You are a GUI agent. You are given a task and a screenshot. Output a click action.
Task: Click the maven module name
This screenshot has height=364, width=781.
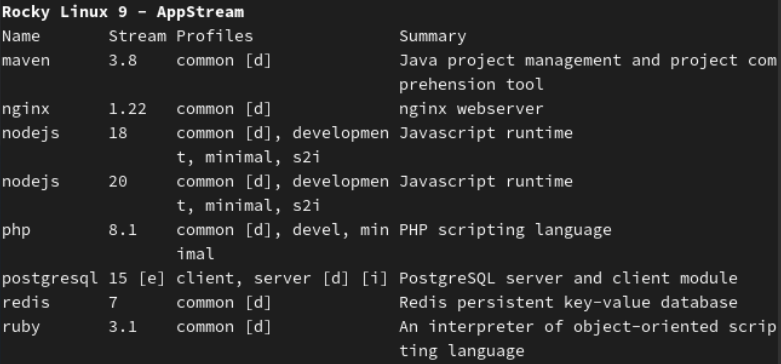click(x=26, y=61)
